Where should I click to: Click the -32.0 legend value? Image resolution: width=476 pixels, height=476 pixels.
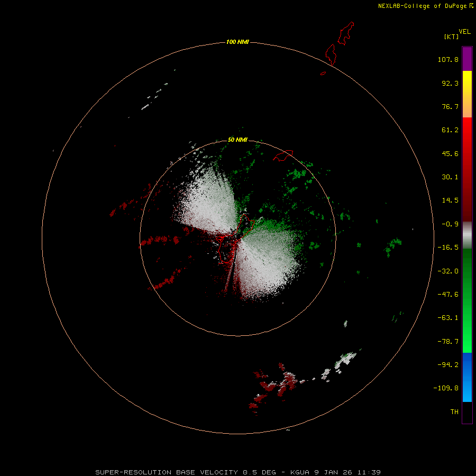pos(448,271)
